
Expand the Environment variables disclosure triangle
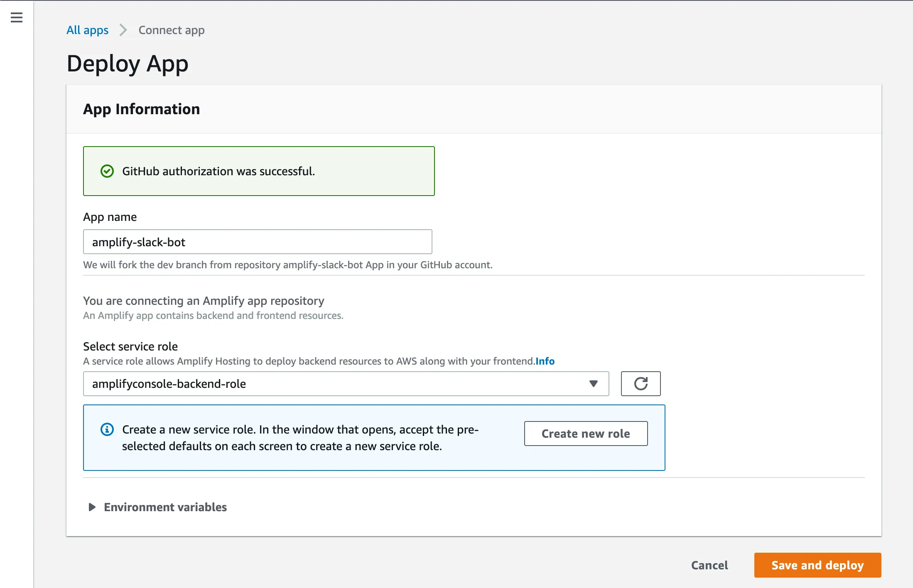pos(92,507)
